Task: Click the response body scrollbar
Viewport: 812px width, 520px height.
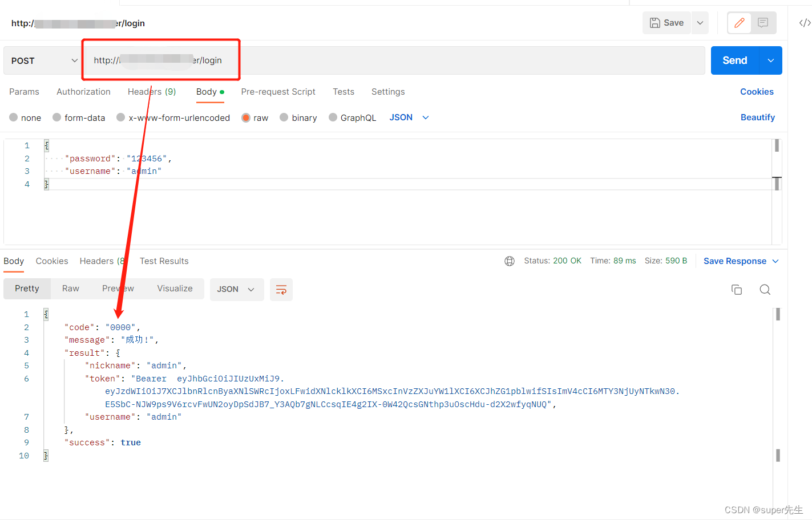Action: pos(778,385)
